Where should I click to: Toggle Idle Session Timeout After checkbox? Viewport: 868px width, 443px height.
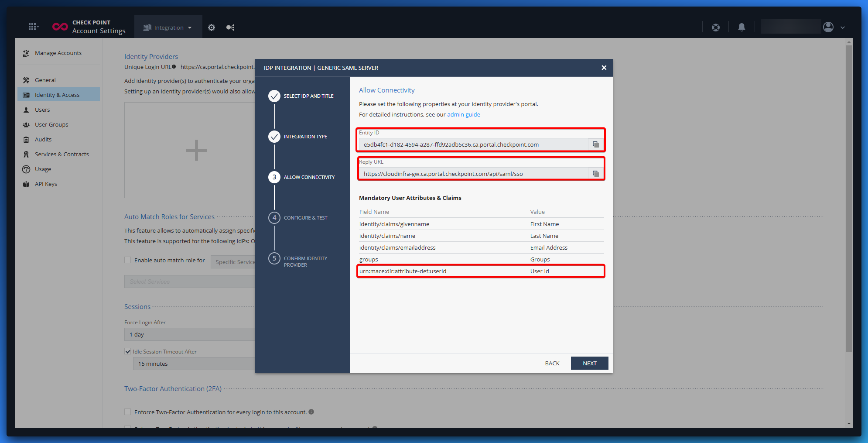pyautogui.click(x=128, y=351)
